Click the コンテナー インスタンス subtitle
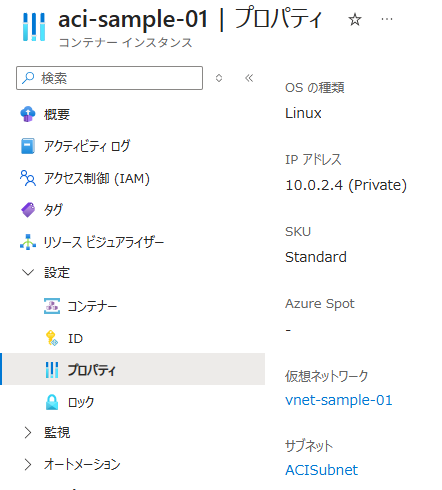The height and width of the screenshot is (490, 442). 125,42
